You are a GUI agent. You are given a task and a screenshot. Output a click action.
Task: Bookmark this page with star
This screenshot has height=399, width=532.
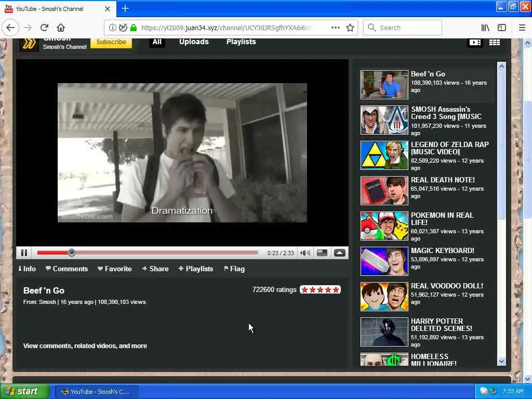pos(350,28)
